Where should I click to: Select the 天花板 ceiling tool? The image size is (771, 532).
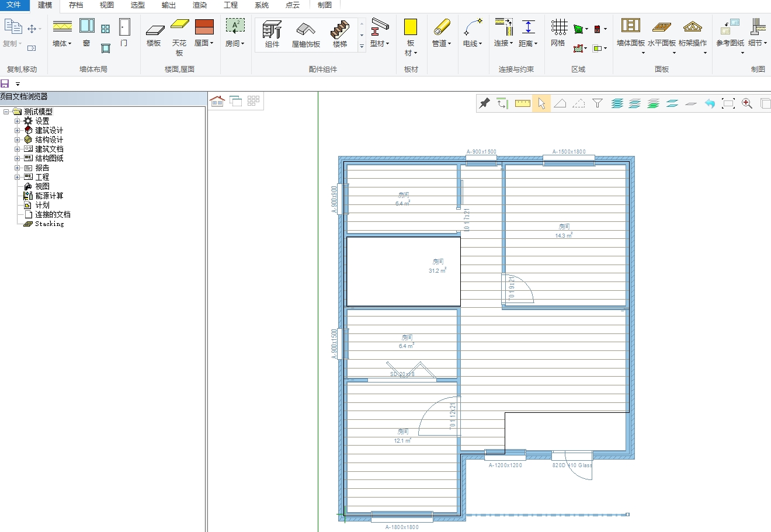coord(179,37)
